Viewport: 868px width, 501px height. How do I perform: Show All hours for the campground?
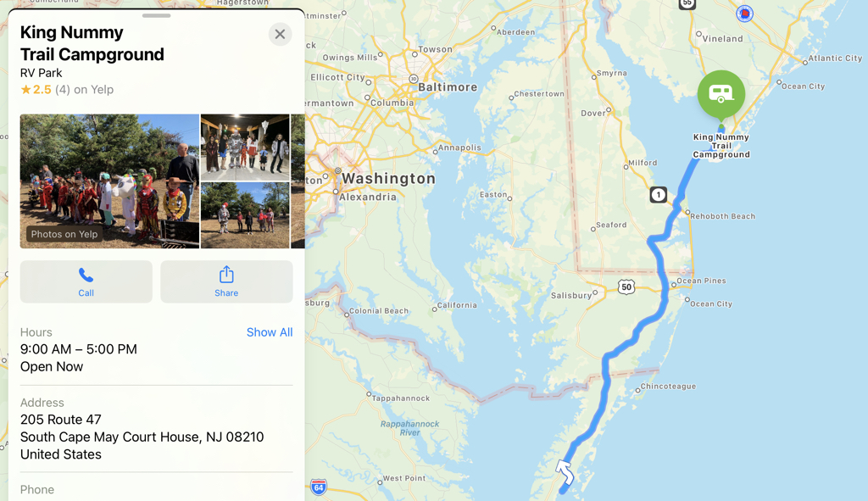(270, 332)
